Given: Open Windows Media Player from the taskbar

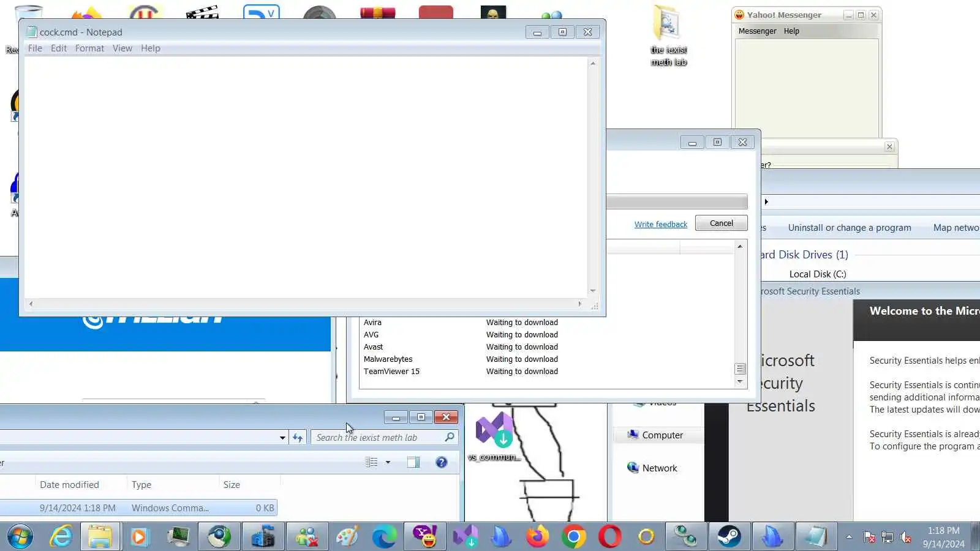Looking at the screenshot, I should click(x=139, y=537).
